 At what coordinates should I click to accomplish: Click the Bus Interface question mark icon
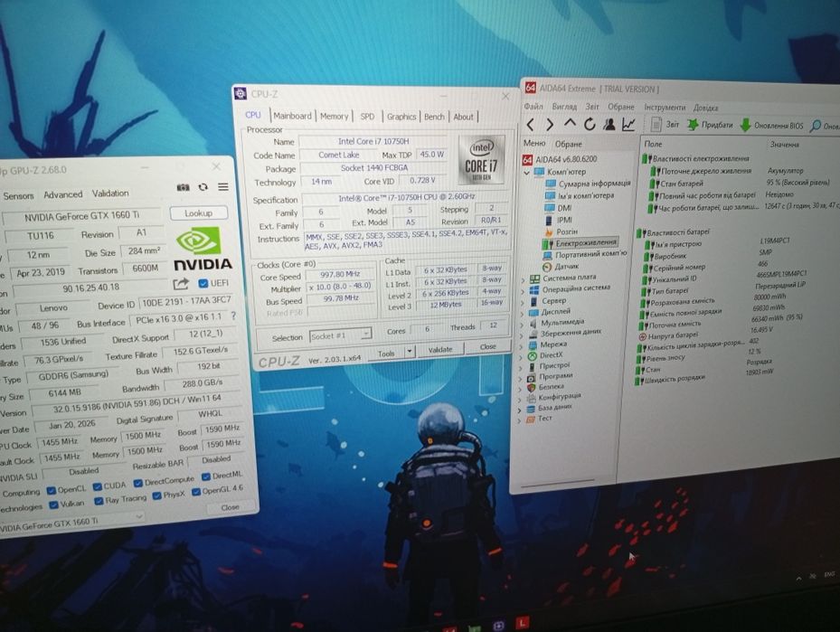click(x=233, y=316)
